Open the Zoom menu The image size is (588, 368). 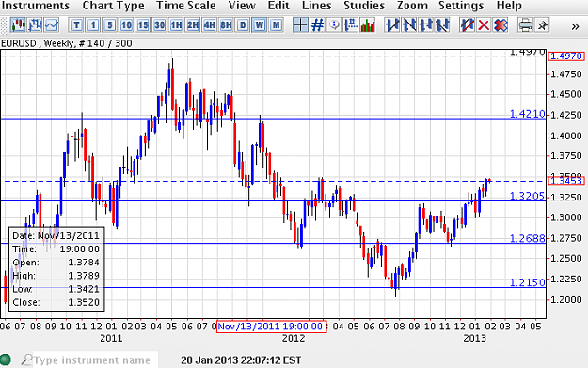412,6
